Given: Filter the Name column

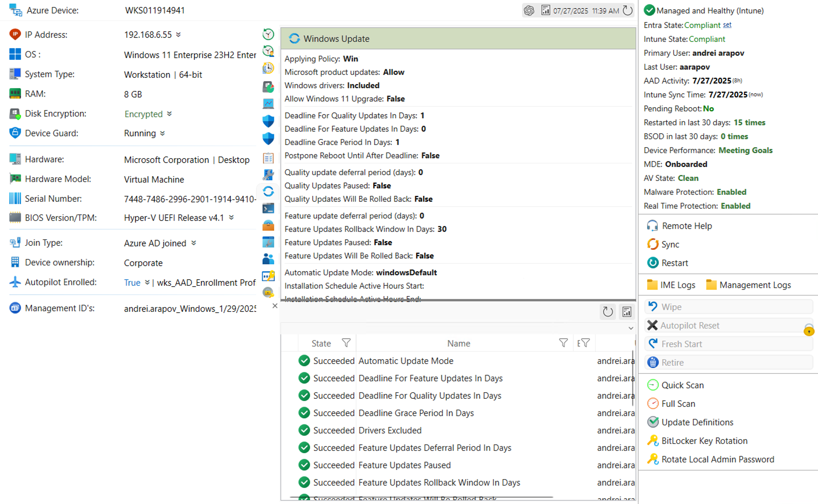Looking at the screenshot, I should tap(563, 343).
